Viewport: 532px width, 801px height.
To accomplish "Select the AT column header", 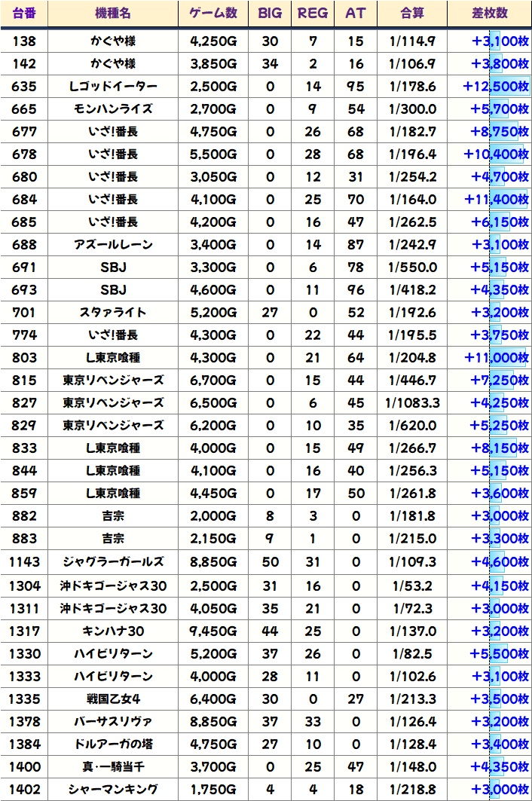I will (x=355, y=14).
